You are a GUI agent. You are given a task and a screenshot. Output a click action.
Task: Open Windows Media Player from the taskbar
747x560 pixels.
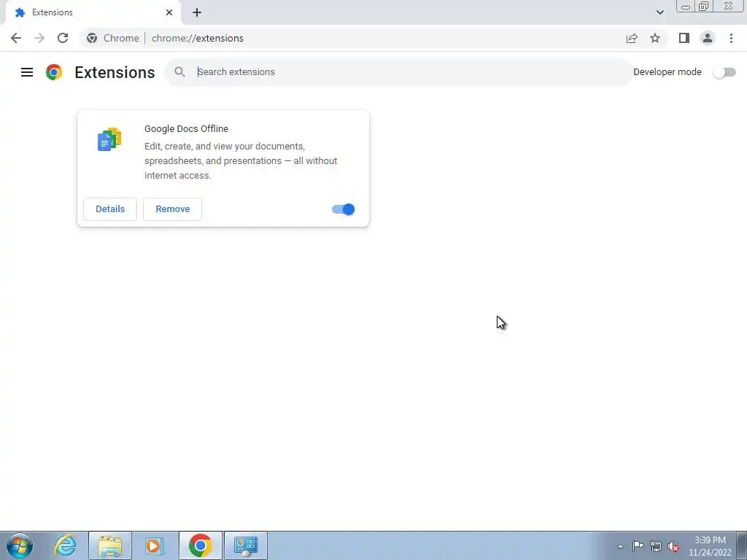(x=155, y=545)
